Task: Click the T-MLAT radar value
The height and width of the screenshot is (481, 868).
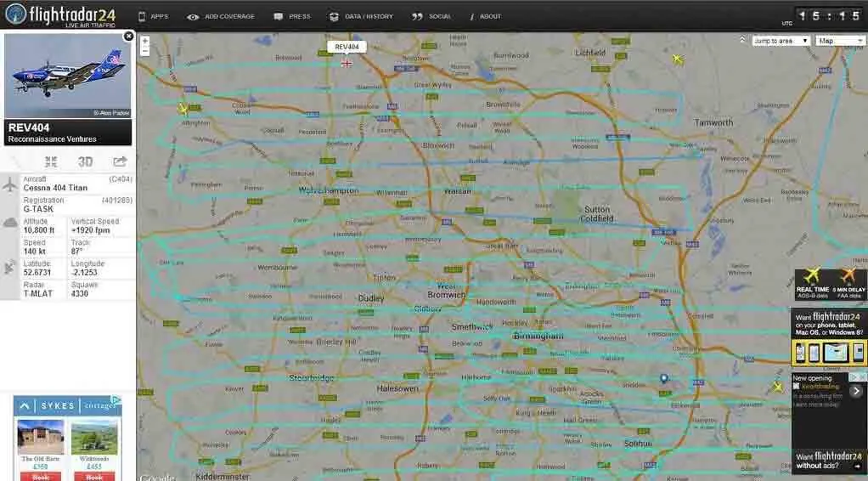Action: [x=38, y=293]
